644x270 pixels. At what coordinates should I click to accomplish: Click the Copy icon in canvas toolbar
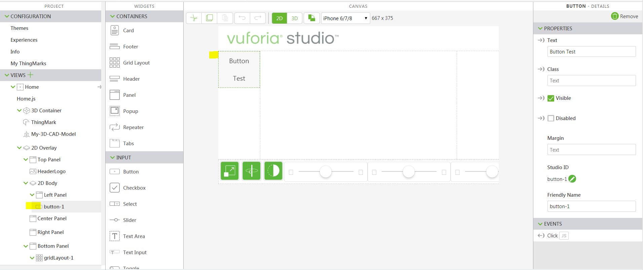click(x=209, y=18)
